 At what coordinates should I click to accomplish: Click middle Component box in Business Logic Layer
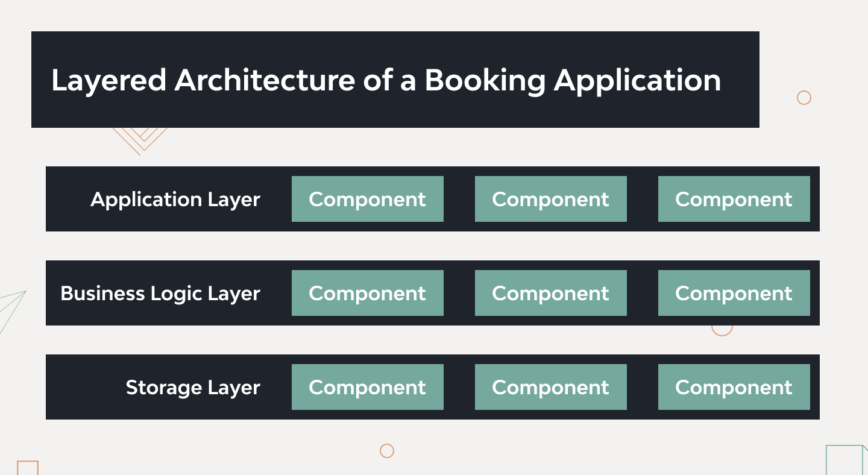pyautogui.click(x=551, y=293)
